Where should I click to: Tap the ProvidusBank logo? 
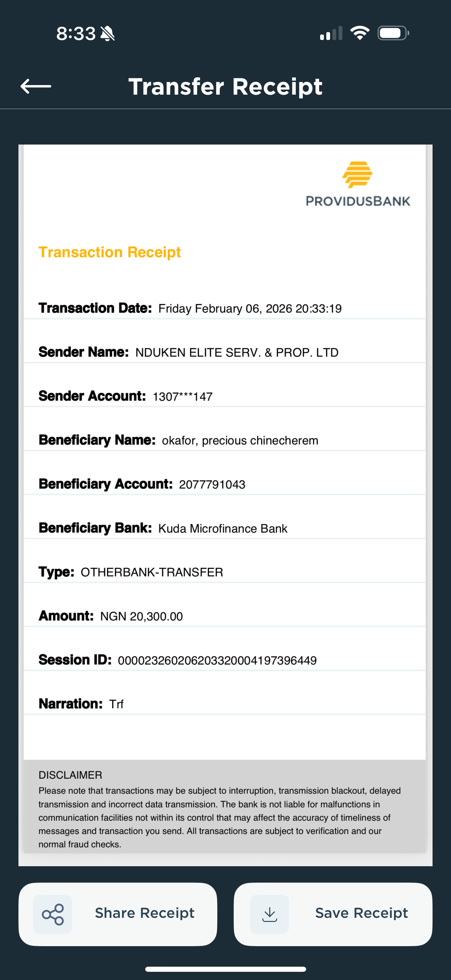(358, 185)
